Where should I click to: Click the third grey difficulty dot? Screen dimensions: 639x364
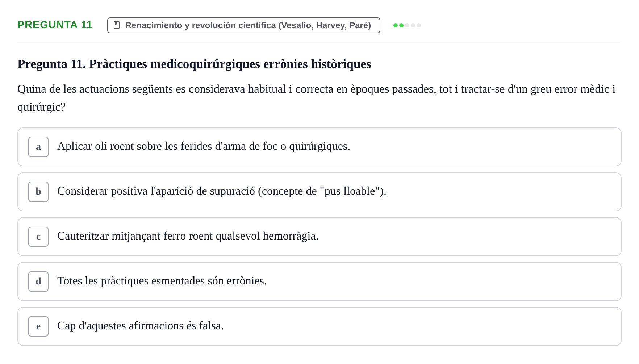(x=407, y=25)
